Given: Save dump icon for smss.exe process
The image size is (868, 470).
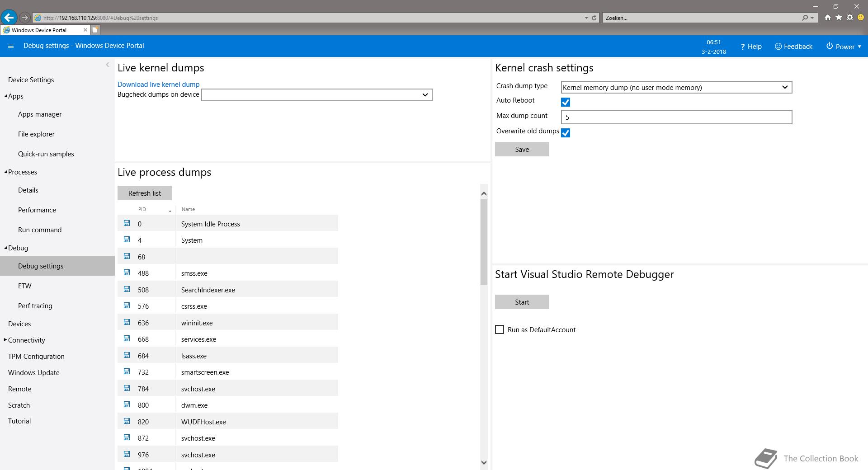Looking at the screenshot, I should pos(127,273).
